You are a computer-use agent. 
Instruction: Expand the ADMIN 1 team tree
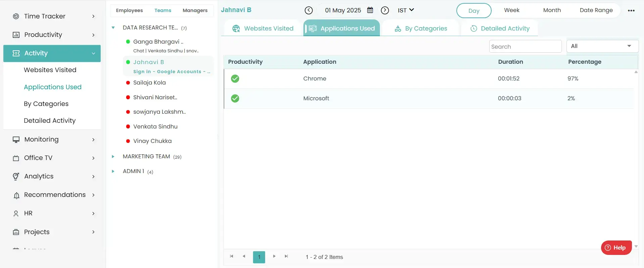pyautogui.click(x=113, y=171)
